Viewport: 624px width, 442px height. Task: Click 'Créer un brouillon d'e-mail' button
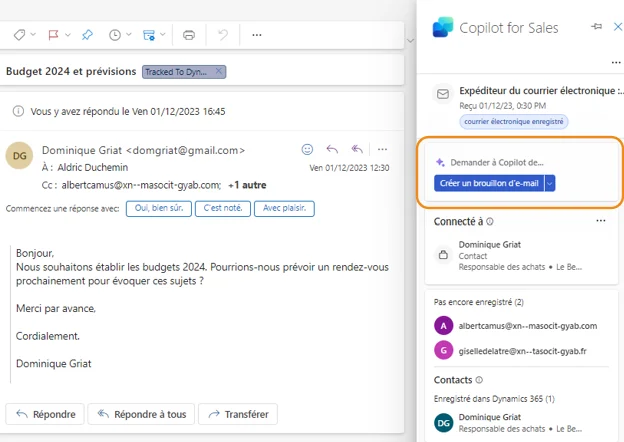[x=489, y=183]
